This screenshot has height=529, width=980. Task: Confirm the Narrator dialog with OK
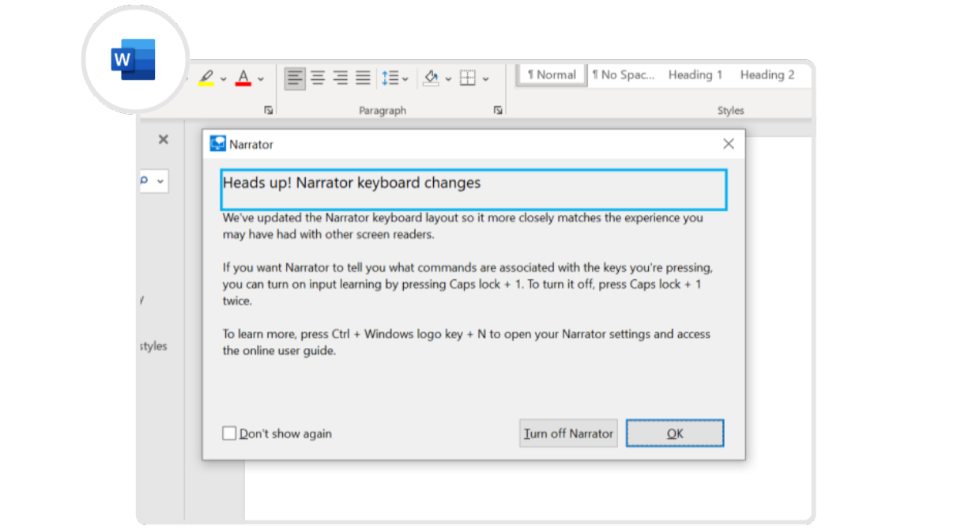pos(675,433)
